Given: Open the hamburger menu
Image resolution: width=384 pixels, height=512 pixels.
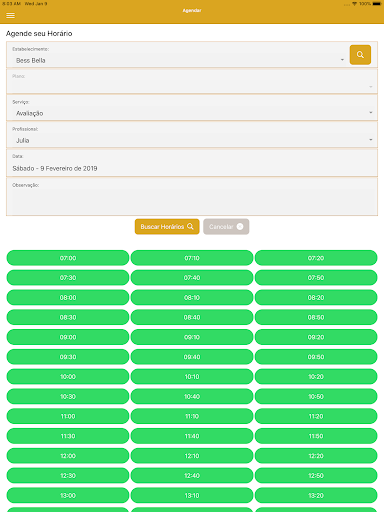Looking at the screenshot, I should [x=11, y=15].
